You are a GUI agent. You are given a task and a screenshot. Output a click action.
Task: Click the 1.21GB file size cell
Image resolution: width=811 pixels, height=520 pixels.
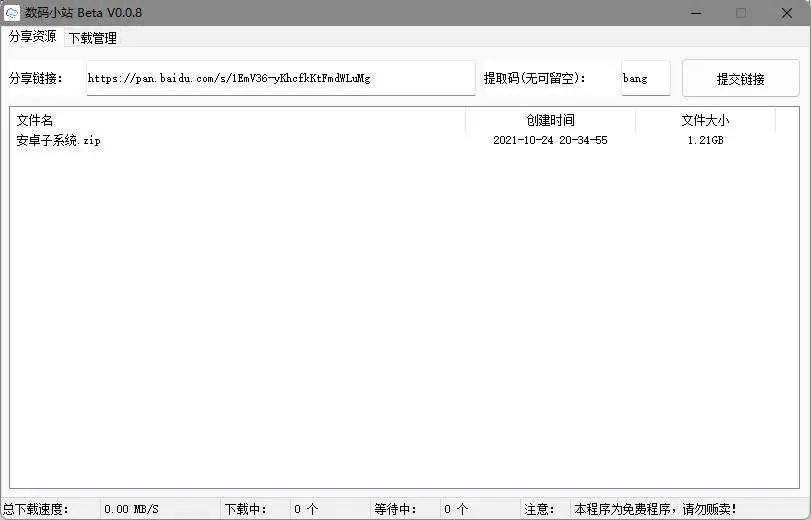pos(705,140)
